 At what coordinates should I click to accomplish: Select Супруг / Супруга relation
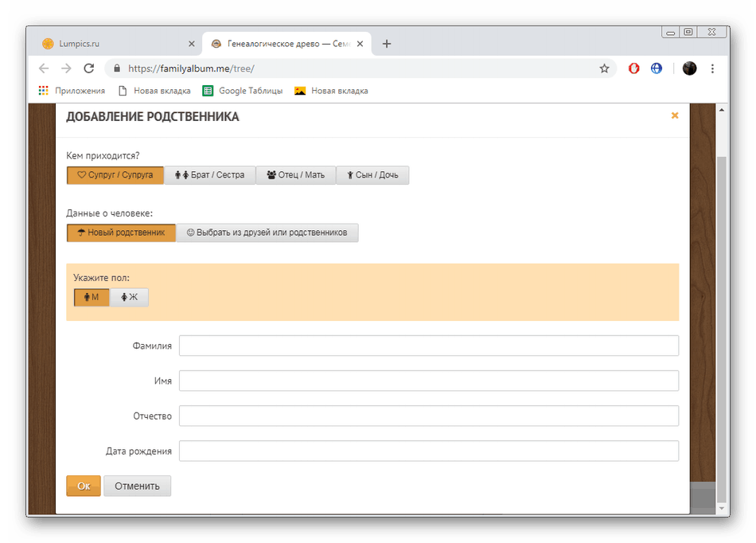[115, 175]
